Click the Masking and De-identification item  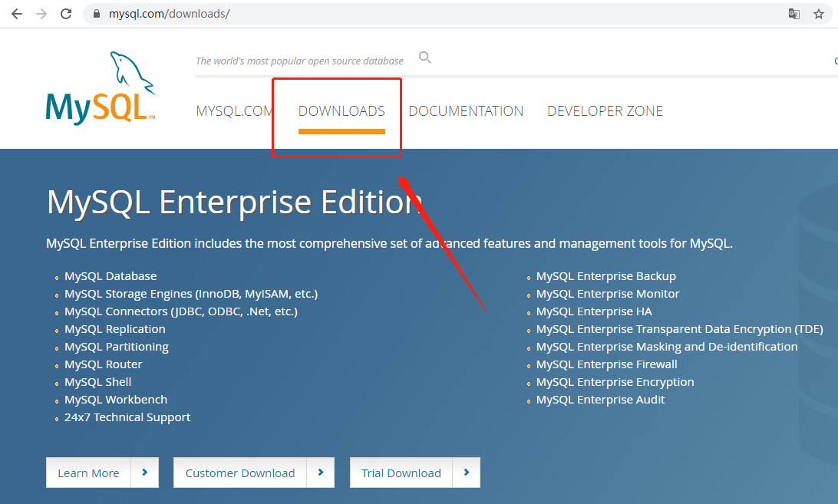(x=667, y=347)
